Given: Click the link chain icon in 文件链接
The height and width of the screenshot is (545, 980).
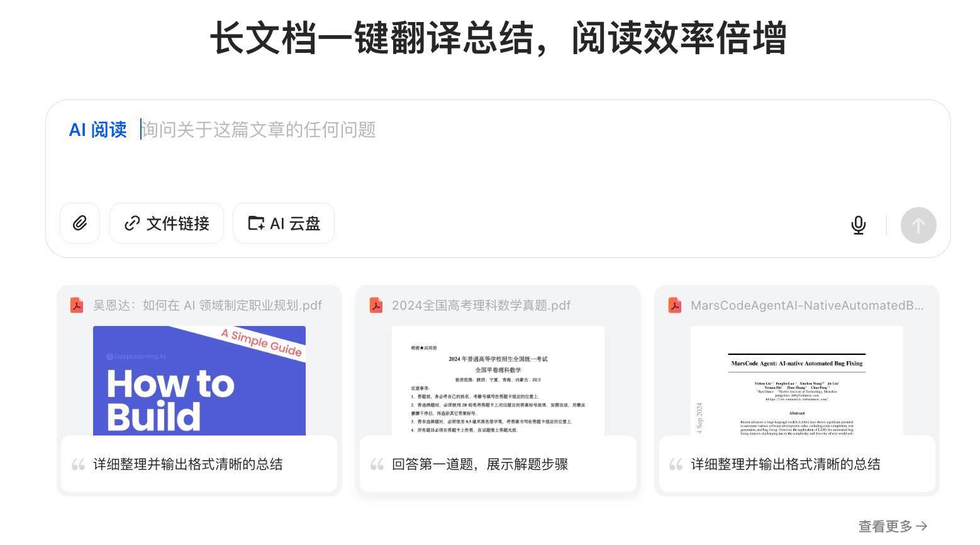Looking at the screenshot, I should [132, 223].
